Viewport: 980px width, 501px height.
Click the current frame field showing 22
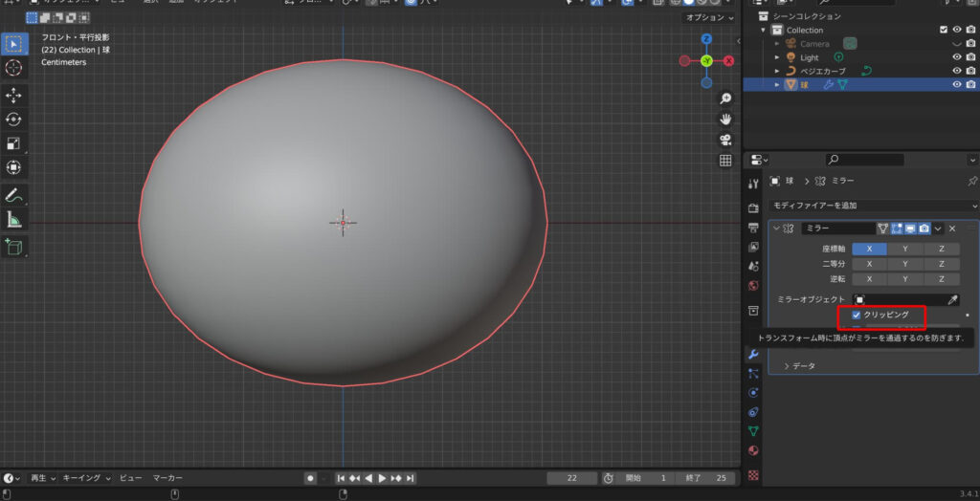(571, 478)
